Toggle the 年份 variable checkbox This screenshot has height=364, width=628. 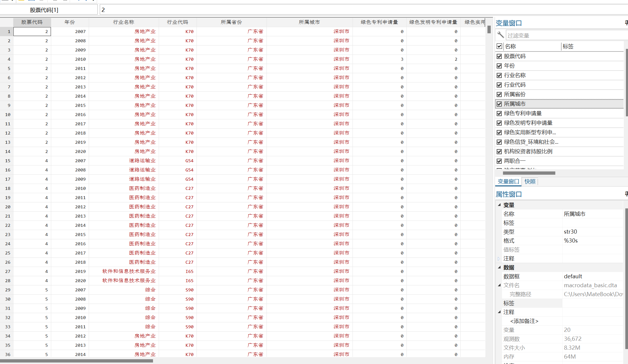tap(499, 66)
